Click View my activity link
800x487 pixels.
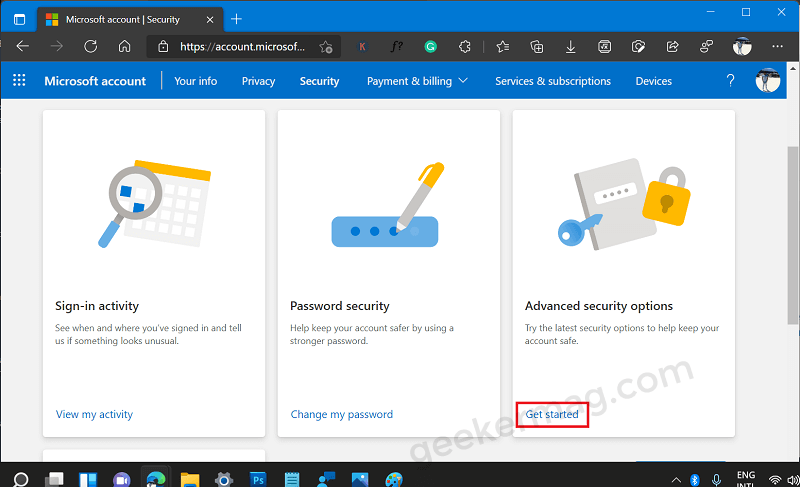click(94, 414)
